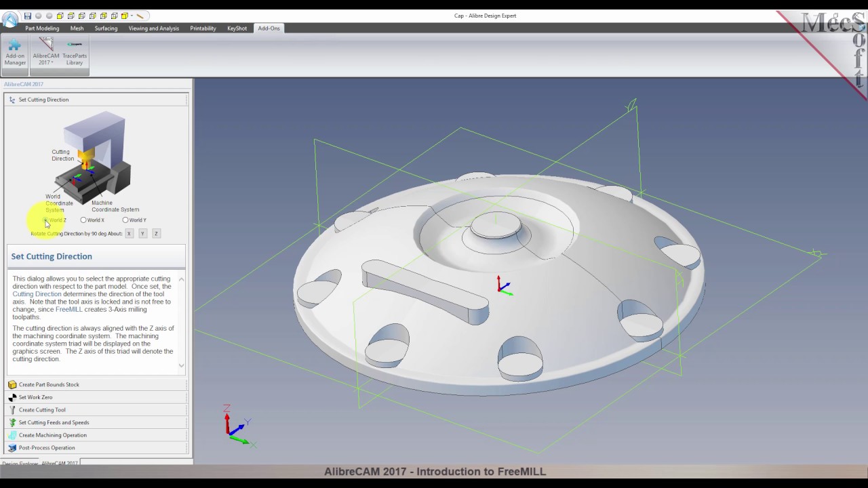Select the elongated slot on the cap model
868x488 pixels.
[425, 291]
